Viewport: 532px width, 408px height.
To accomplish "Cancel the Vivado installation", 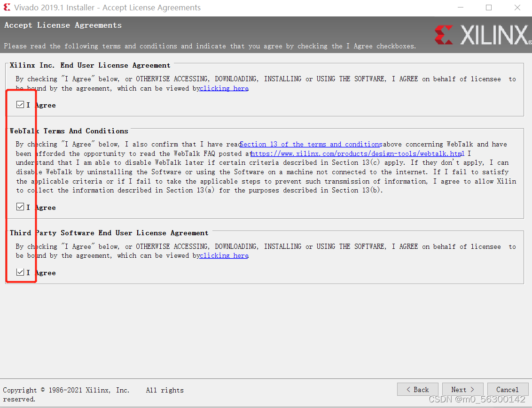I will click(508, 389).
